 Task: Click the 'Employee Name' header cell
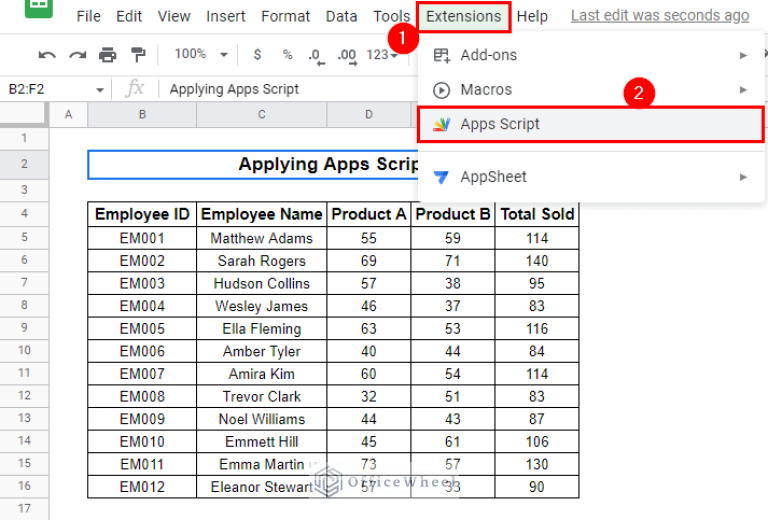click(262, 214)
